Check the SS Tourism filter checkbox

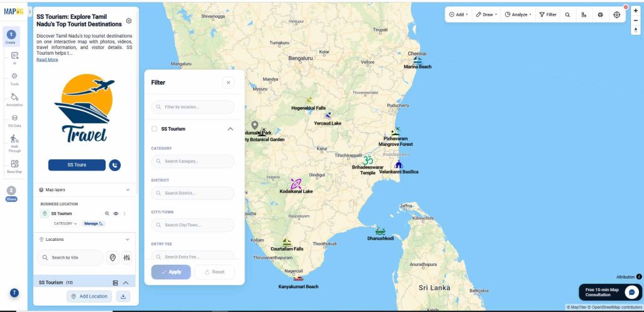(x=155, y=129)
